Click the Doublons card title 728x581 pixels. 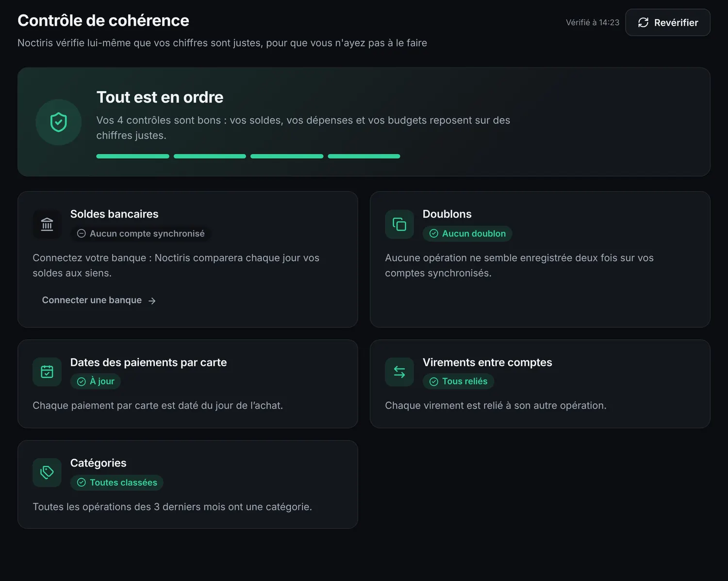coord(447,214)
